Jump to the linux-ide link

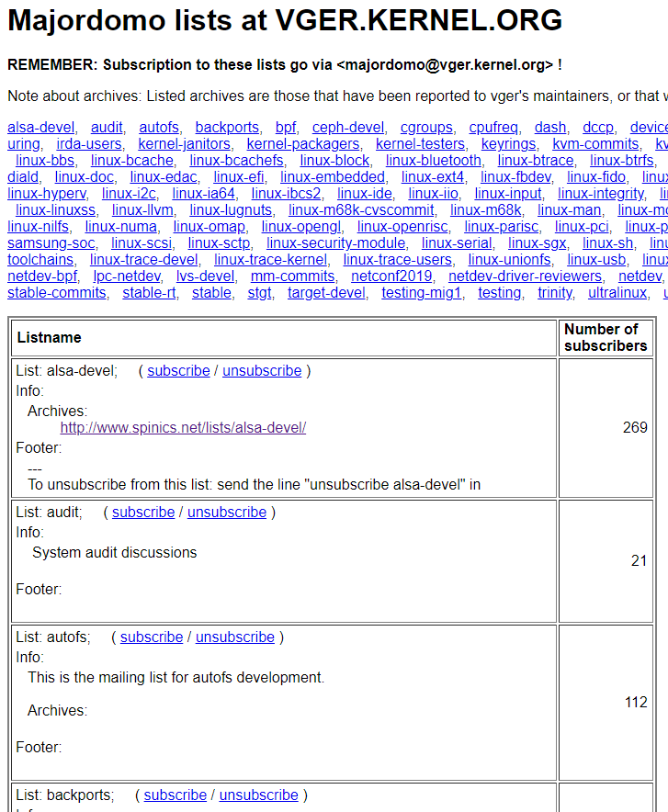365,194
